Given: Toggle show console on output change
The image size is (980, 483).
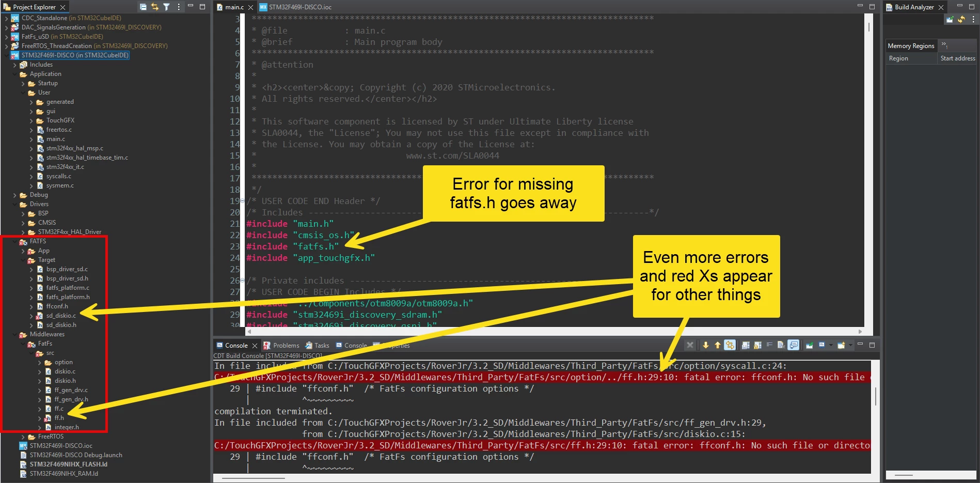Looking at the screenshot, I should point(793,345).
